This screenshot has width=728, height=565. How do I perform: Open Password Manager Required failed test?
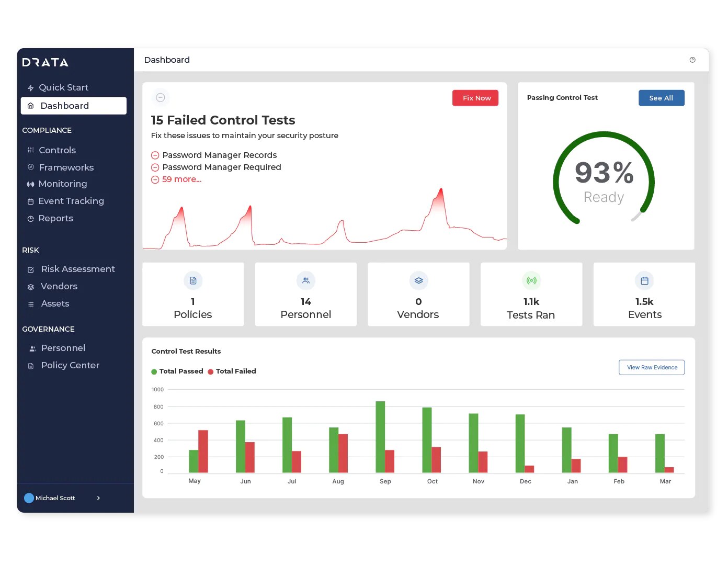222,167
